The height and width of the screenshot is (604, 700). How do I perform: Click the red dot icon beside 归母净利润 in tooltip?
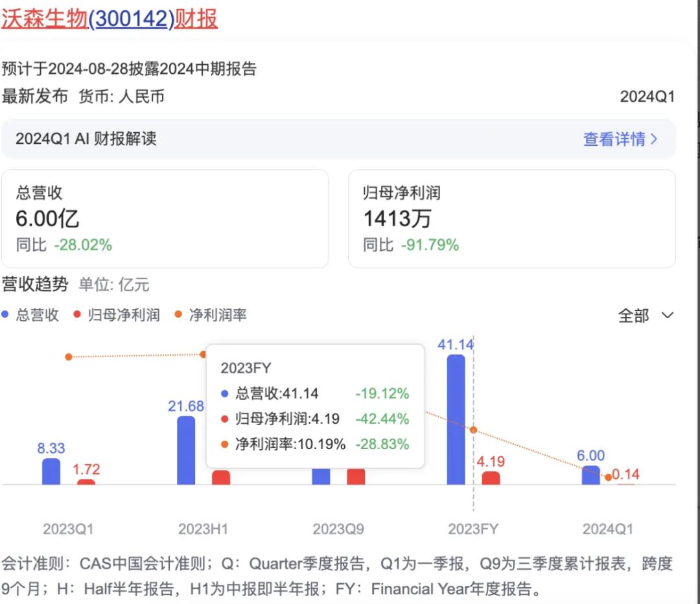(x=226, y=419)
